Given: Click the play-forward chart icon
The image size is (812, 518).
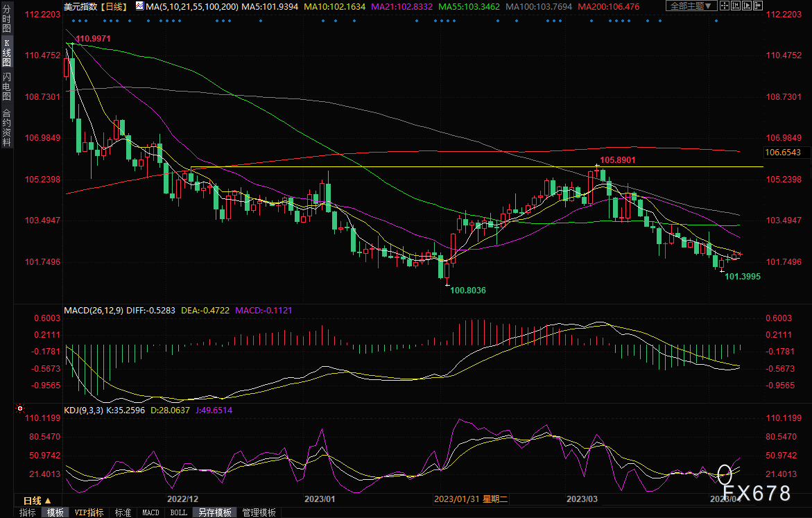Looking at the screenshot, I should click(747, 6).
